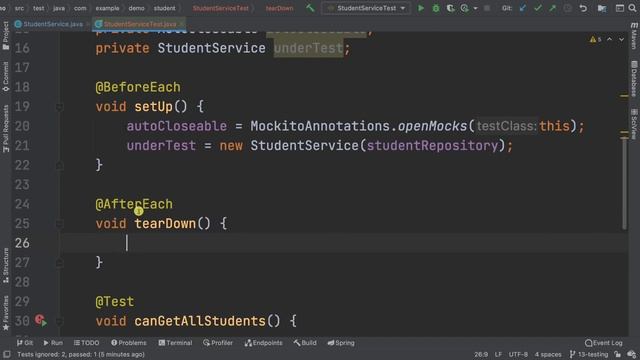The height and width of the screenshot is (360, 640).
Task: Click the Build project hammer icon
Action: [x=310, y=8]
